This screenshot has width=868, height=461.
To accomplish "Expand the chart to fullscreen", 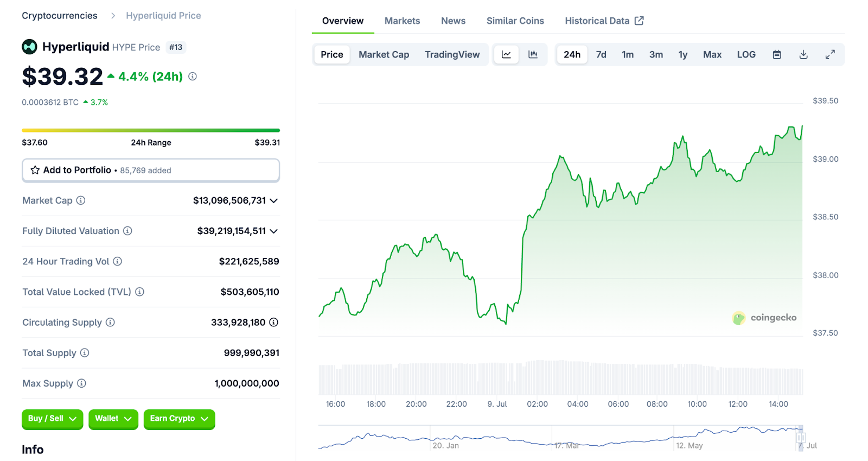I will [830, 54].
